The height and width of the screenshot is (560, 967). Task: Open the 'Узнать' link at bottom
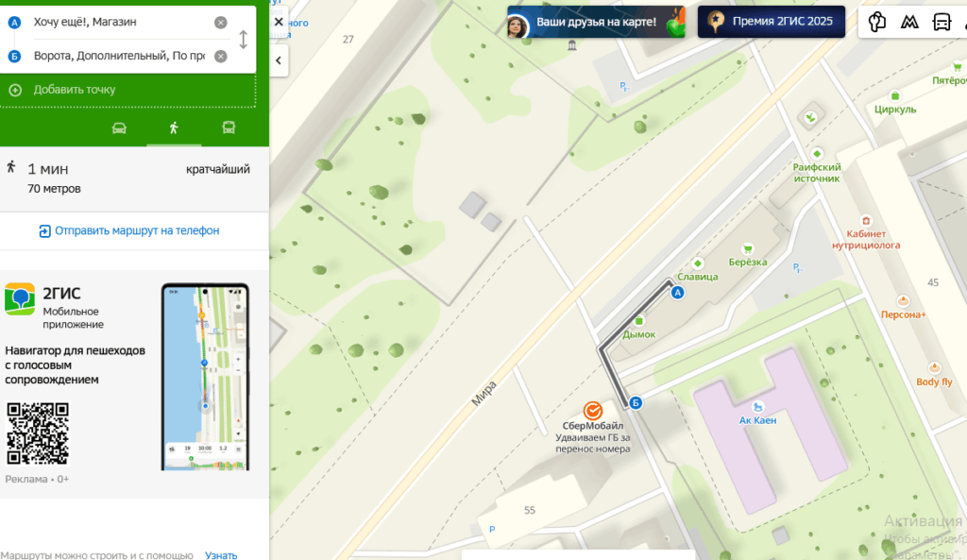221,555
